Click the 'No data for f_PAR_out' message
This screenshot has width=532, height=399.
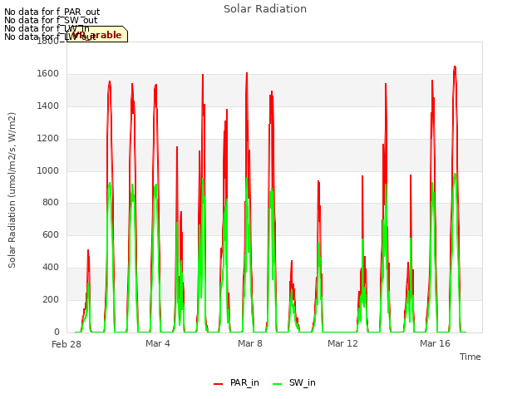point(52,12)
